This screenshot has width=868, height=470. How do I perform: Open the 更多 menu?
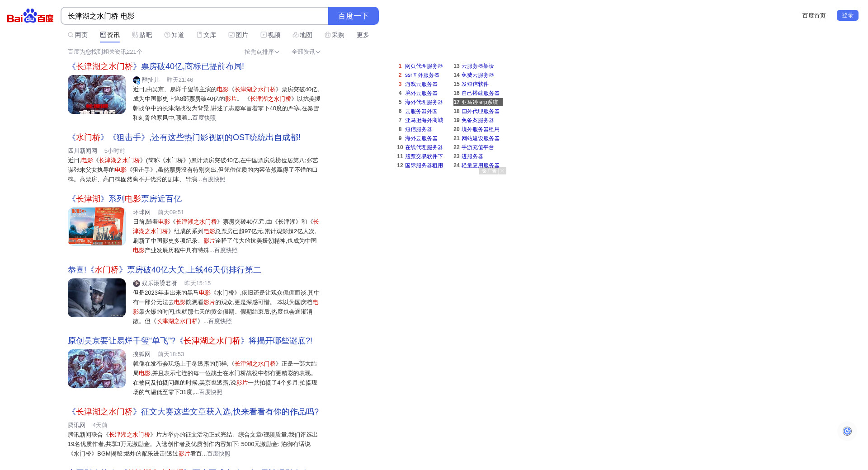[363, 35]
